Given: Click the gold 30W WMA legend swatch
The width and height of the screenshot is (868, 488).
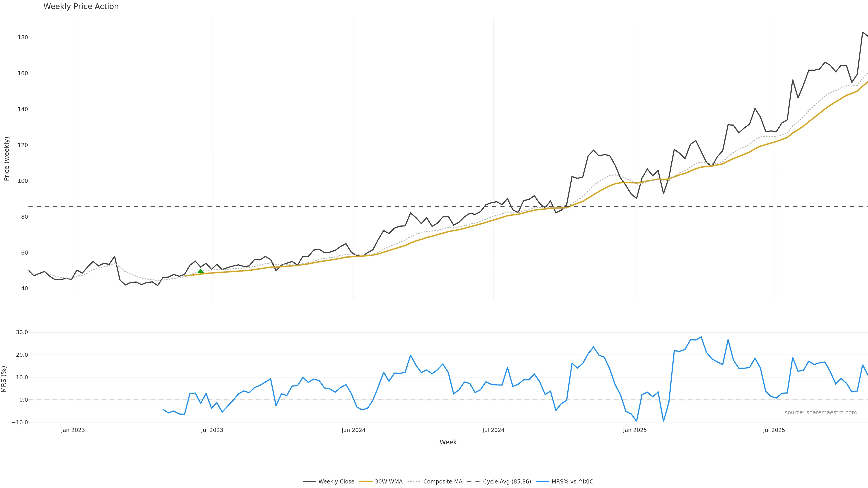Looking at the screenshot, I should [x=366, y=482].
